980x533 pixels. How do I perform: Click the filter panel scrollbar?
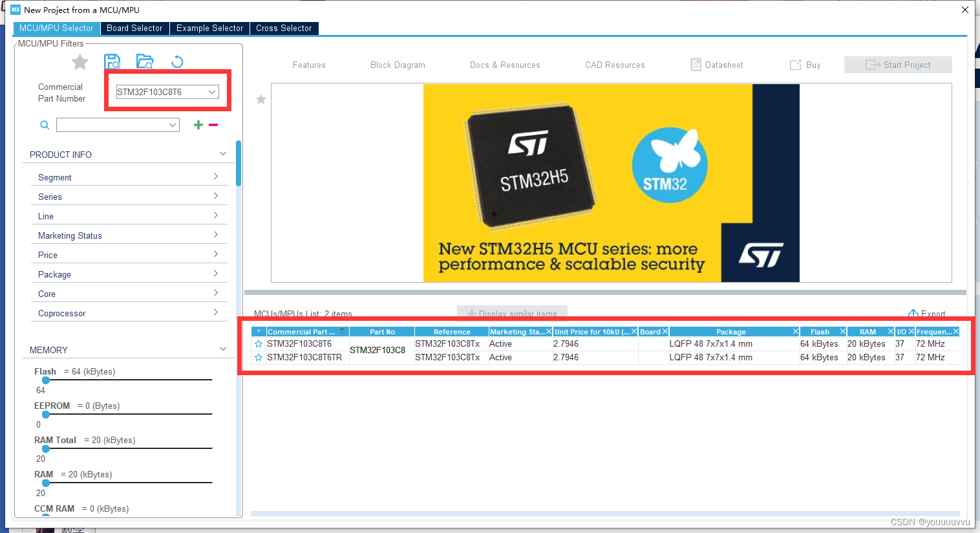click(239, 163)
